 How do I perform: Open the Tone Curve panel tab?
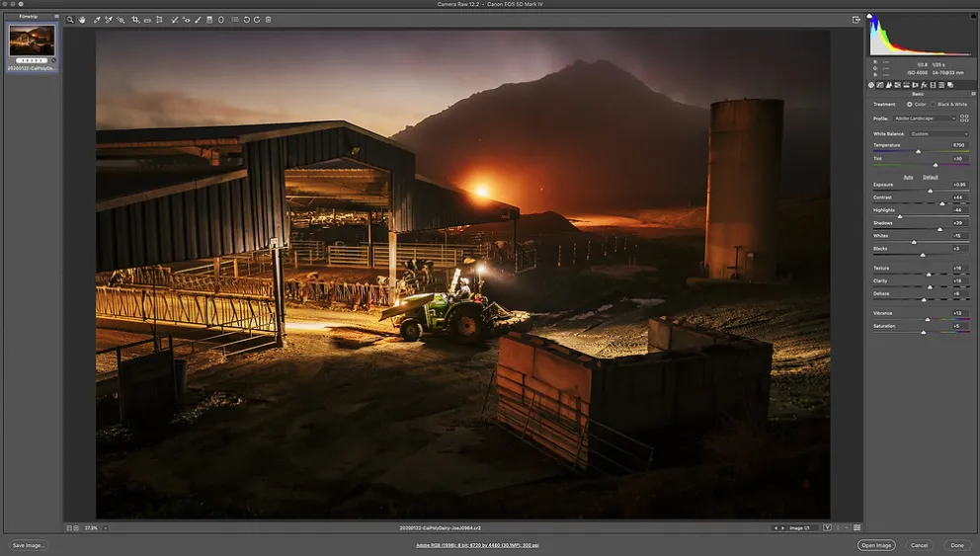point(880,85)
